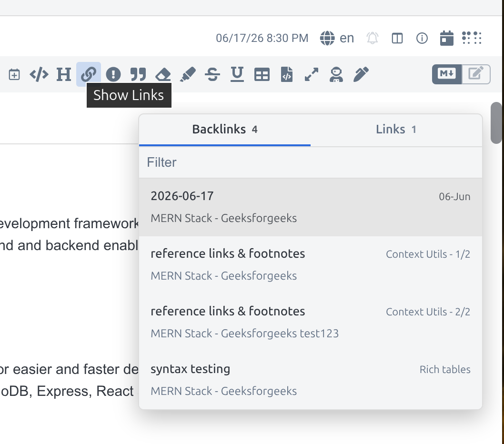Toggle reminder with the bell icon
Viewport: 504px width, 444px height.
click(373, 38)
